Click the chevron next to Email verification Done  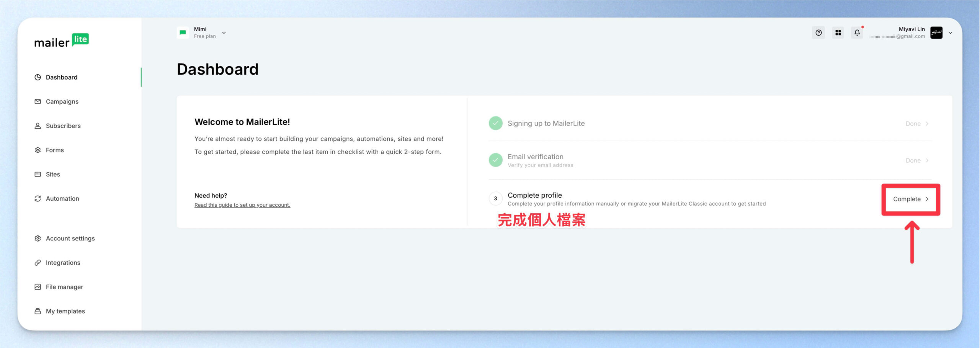point(927,160)
